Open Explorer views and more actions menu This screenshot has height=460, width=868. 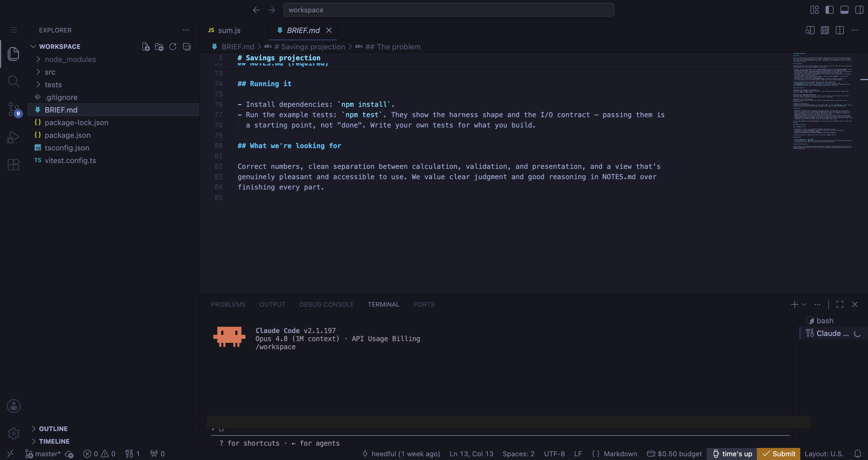click(186, 30)
